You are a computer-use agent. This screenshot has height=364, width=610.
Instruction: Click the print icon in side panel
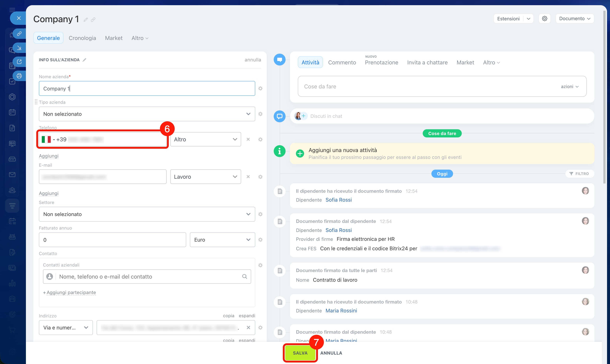pos(19,76)
